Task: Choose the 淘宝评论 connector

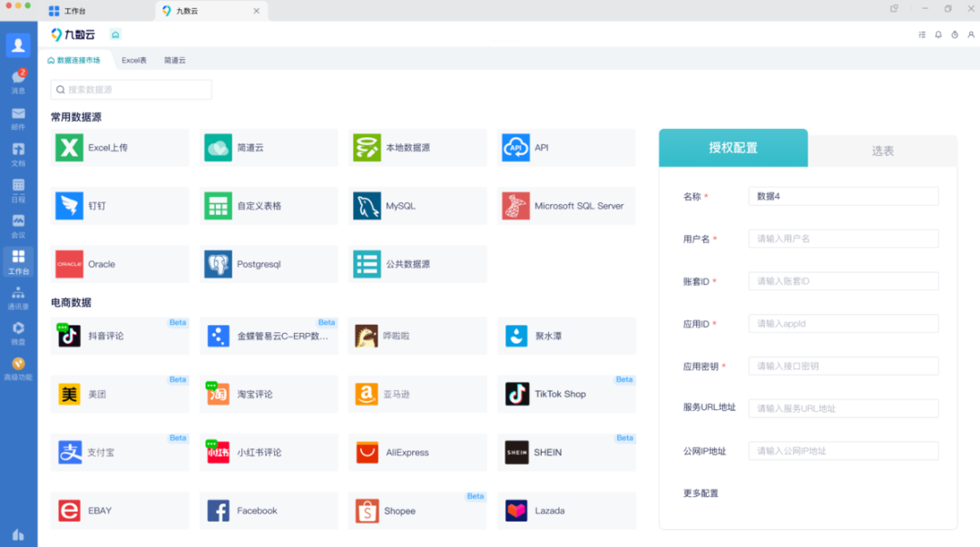Action: (x=269, y=394)
